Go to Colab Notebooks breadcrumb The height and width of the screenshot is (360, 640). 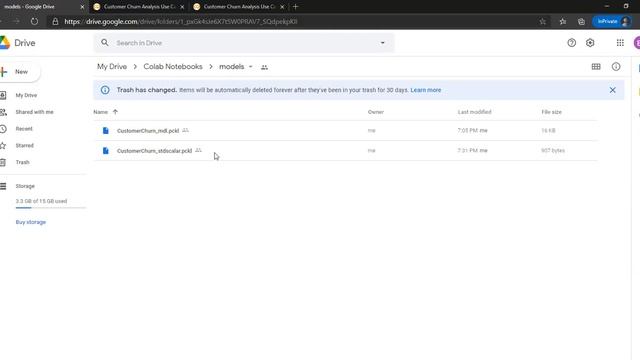(173, 67)
